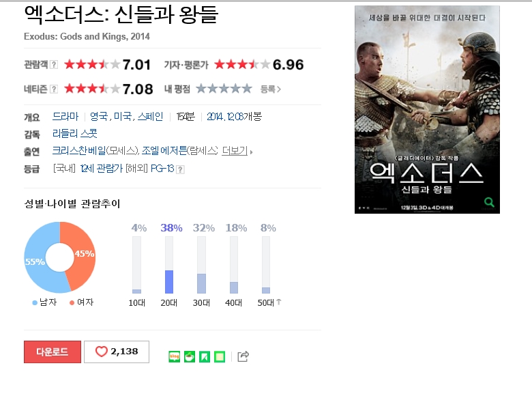
Task: Click the 12세 관람가 rating link
Action: [102, 169]
